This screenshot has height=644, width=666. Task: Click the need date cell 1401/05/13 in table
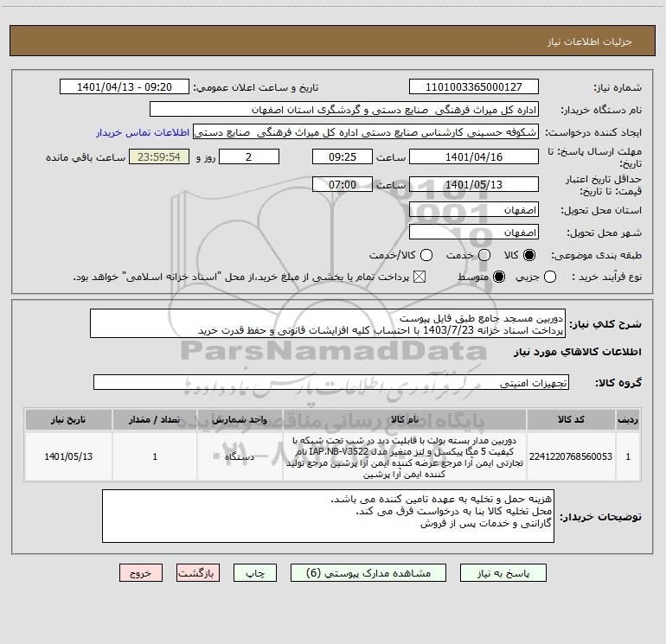68,456
